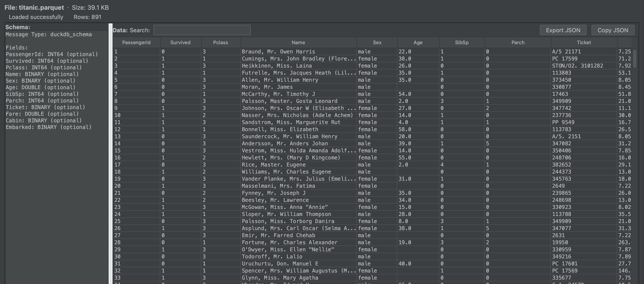This screenshot has height=284, width=644.
Task: Sort by the Pclass column header
Action: click(220, 42)
